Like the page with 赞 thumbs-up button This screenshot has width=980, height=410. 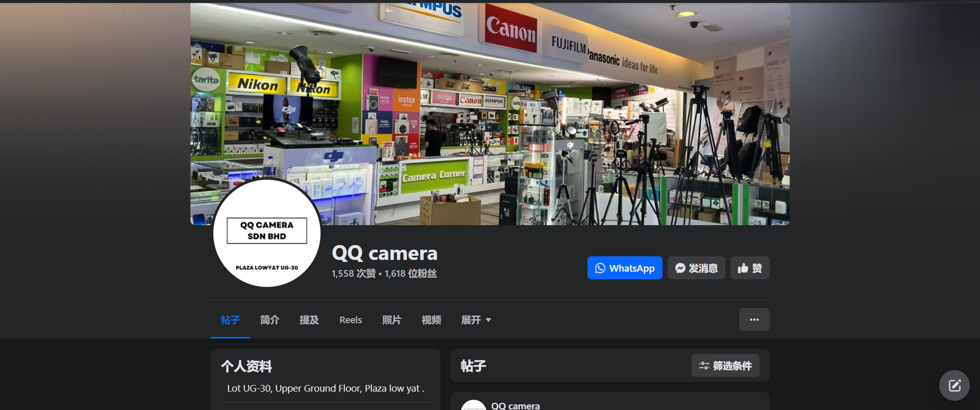749,268
